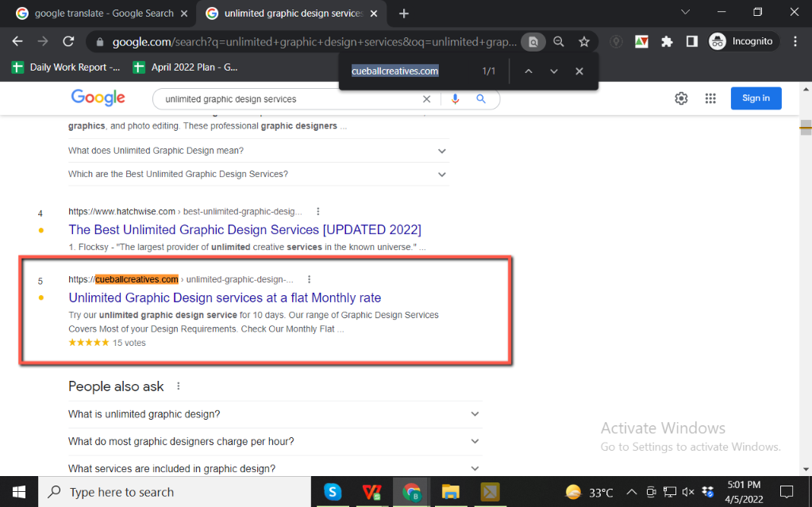The height and width of the screenshot is (507, 812).
Task: Click the reload page icon
Action: click(68, 41)
